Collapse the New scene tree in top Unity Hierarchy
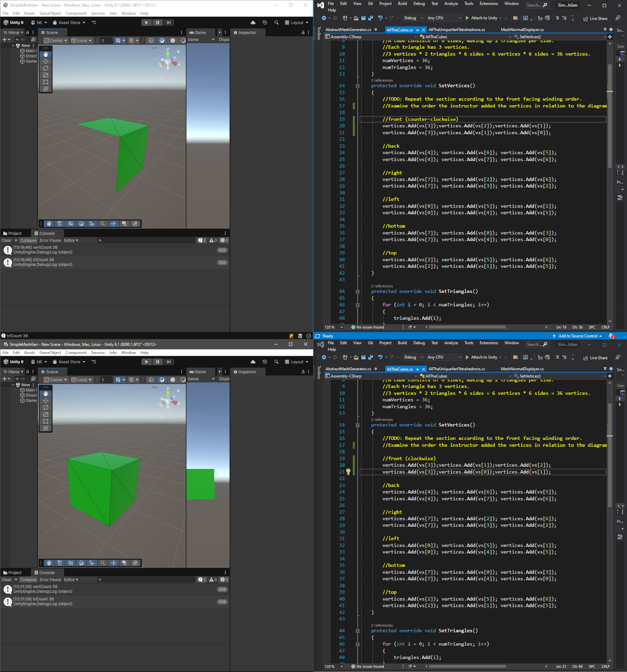 click(13, 46)
